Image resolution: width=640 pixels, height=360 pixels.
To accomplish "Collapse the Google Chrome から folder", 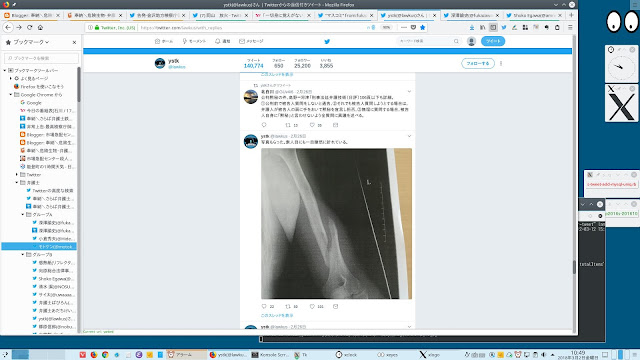I will coord(11,94).
